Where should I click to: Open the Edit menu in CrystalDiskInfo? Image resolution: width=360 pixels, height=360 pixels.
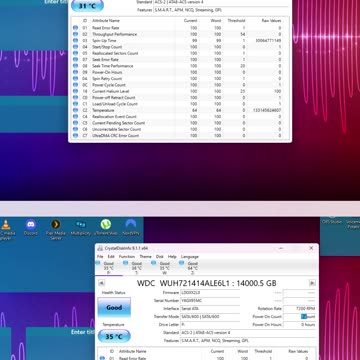[x=111, y=257]
